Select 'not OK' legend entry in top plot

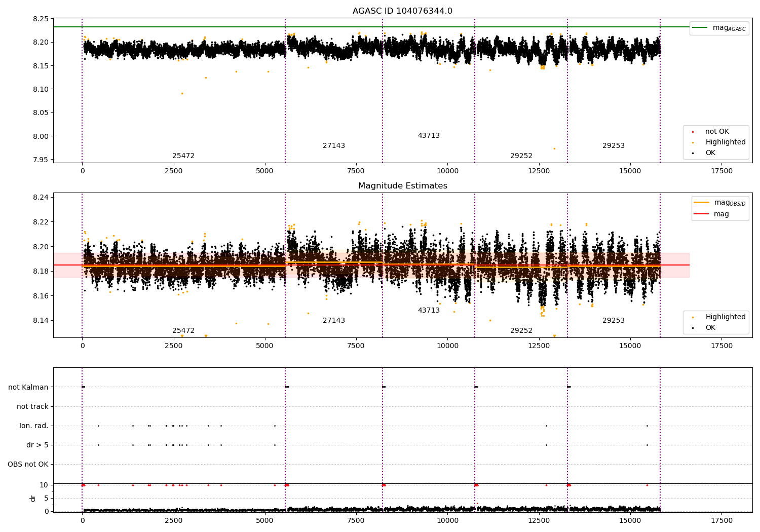717,132
